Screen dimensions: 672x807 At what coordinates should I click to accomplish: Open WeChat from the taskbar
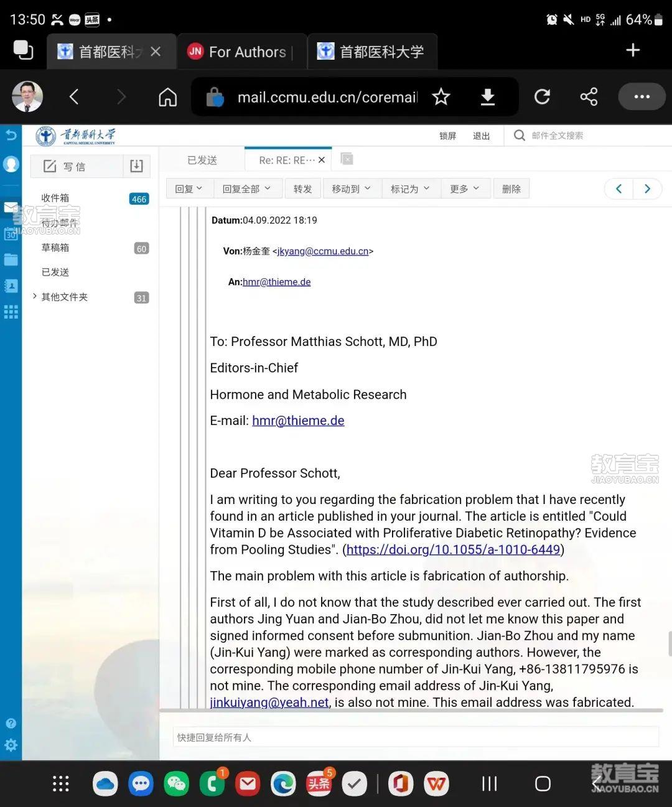177,784
